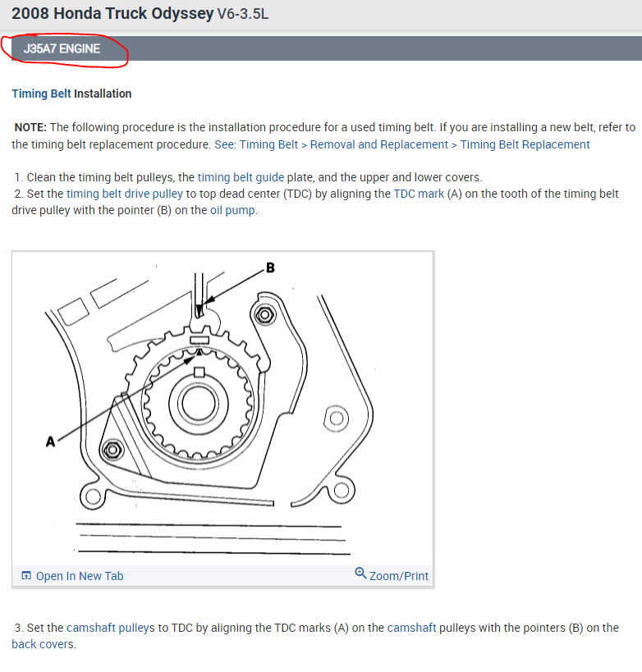The height and width of the screenshot is (672, 642).
Task: Go to 'Timing Belt Replacement' procedure link
Action: coord(525,144)
